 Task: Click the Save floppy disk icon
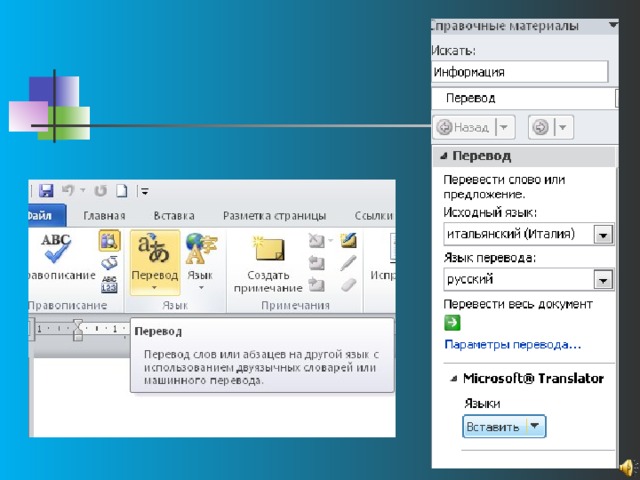coord(46,191)
